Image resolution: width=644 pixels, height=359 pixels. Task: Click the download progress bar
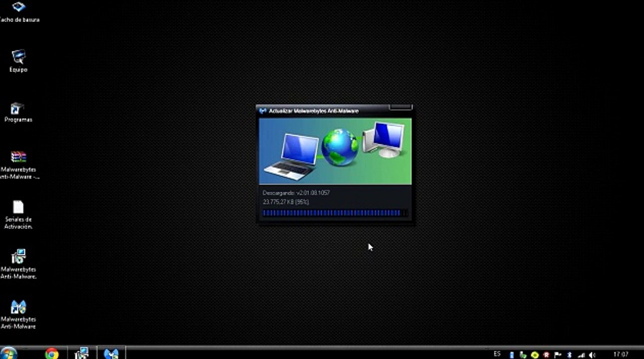[x=335, y=213]
